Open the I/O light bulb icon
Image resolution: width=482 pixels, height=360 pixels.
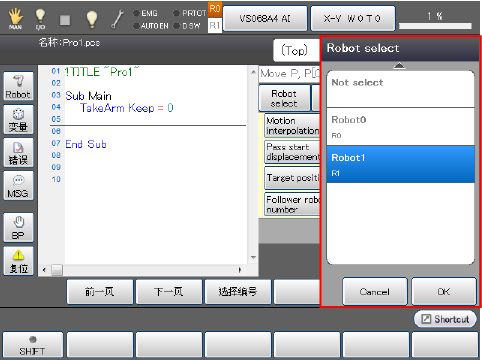(x=40, y=19)
